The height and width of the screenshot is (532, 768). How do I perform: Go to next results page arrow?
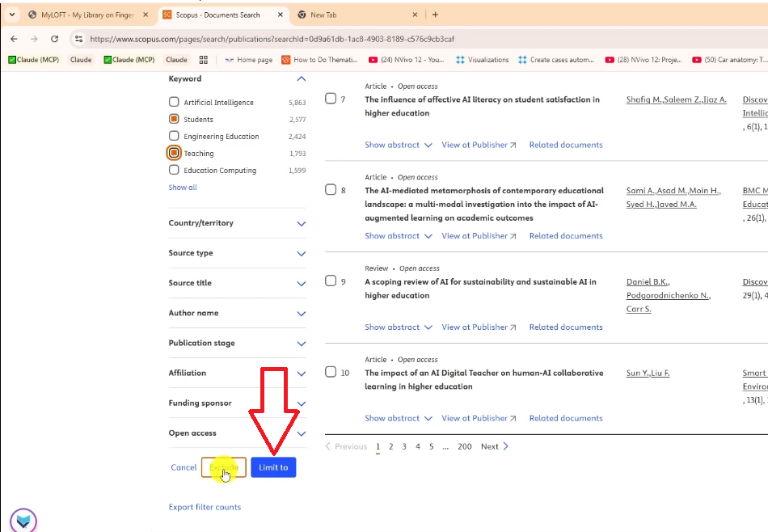pyautogui.click(x=506, y=446)
